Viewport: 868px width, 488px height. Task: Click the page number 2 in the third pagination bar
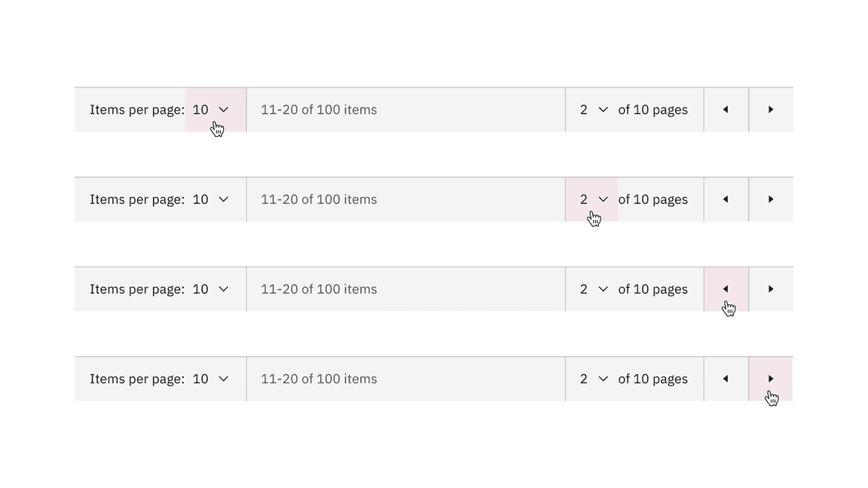point(585,288)
